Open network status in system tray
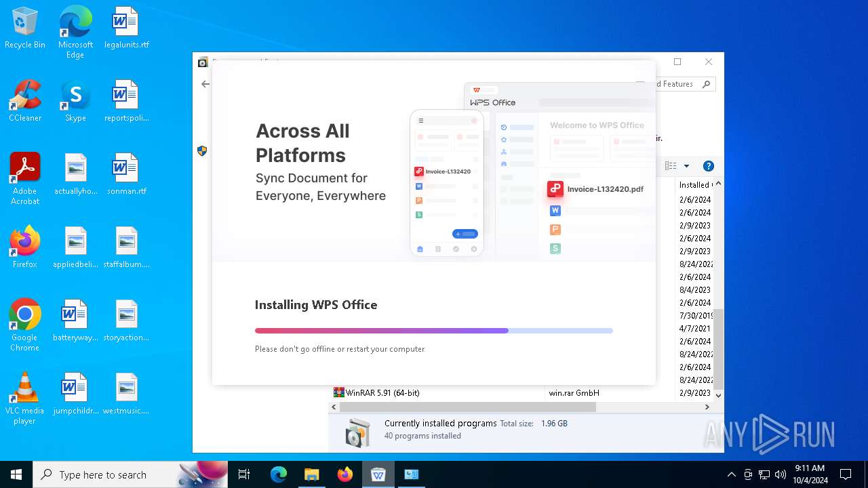 point(764,474)
